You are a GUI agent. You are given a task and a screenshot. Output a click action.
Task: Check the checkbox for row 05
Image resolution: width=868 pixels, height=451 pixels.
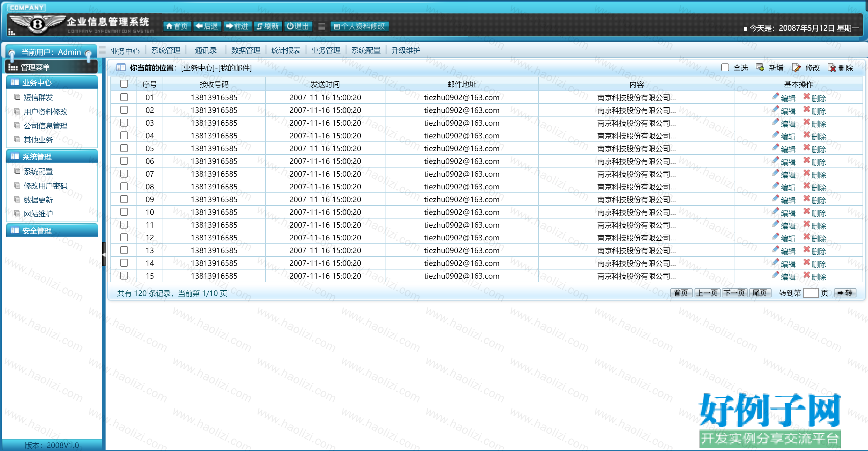pos(124,148)
